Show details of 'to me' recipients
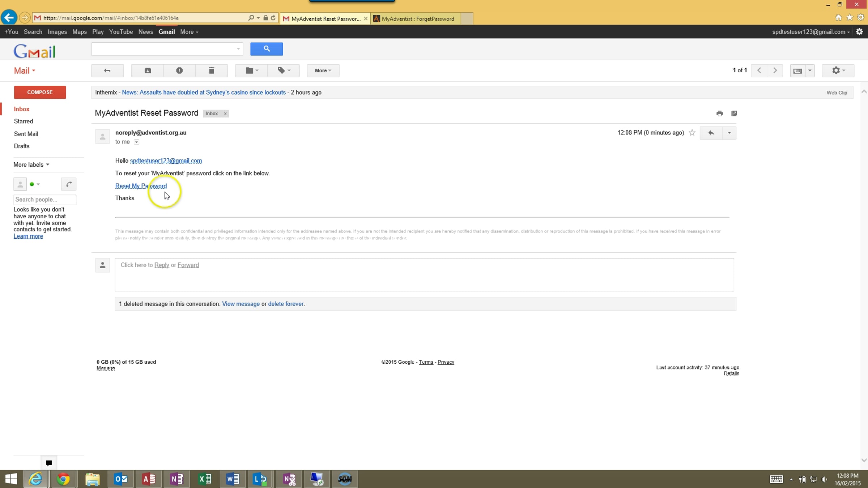868x488 pixels. coord(136,142)
